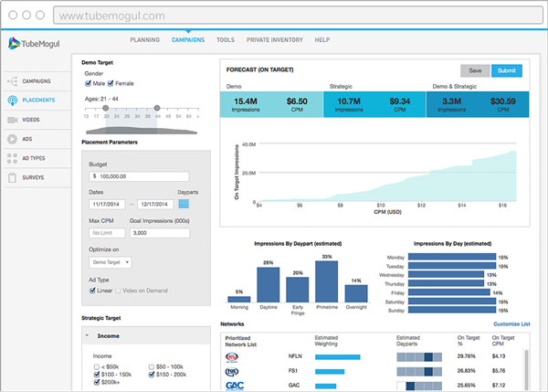Uncheck the $200k+ income box
Screen dimensions: 548x392
click(x=97, y=382)
